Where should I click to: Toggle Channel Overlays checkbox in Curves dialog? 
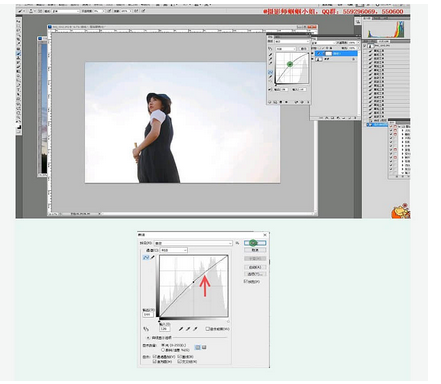click(x=154, y=357)
